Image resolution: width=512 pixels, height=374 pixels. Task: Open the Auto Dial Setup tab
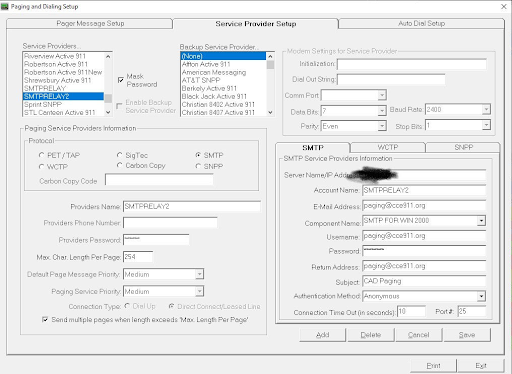point(421,23)
